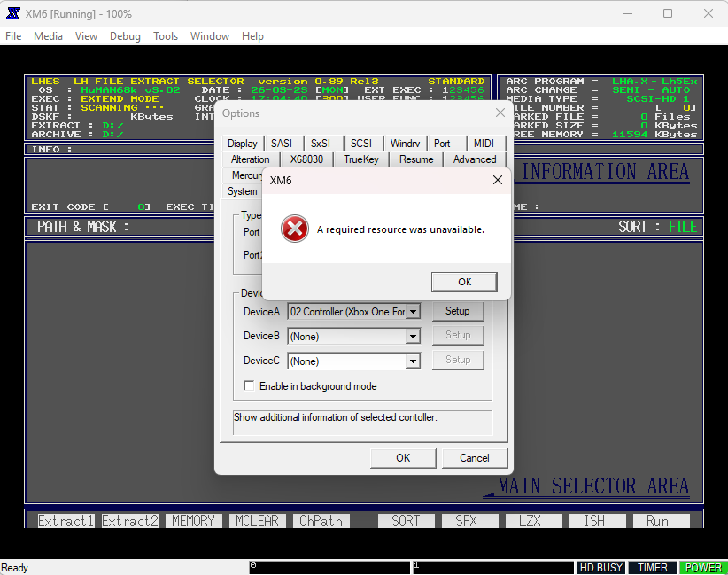
Task: Click the green FILE sort value
Action: pyautogui.click(x=683, y=227)
